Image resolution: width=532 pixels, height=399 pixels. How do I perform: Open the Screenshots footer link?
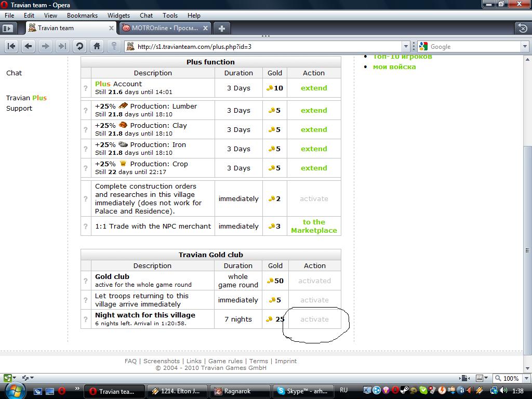pos(162,362)
